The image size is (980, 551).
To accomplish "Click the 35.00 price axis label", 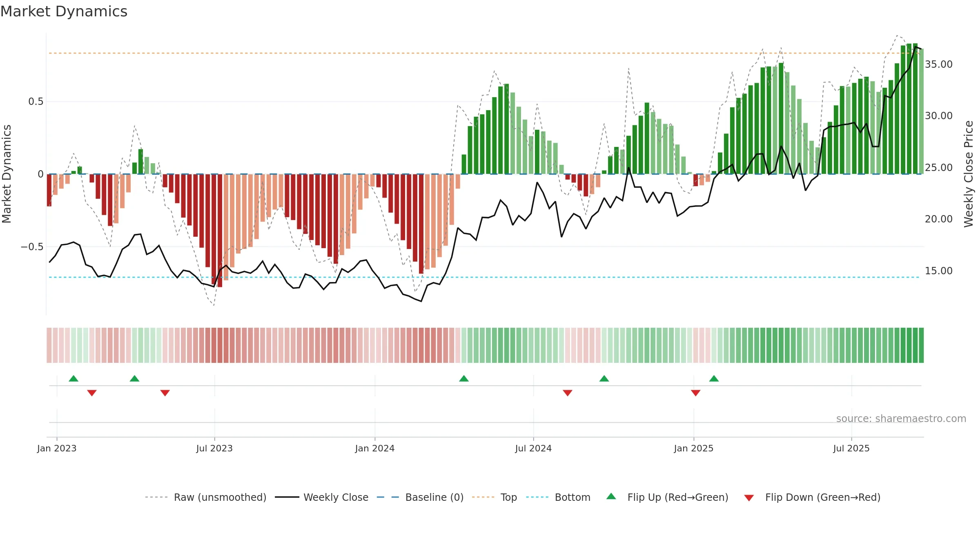I will point(939,64).
